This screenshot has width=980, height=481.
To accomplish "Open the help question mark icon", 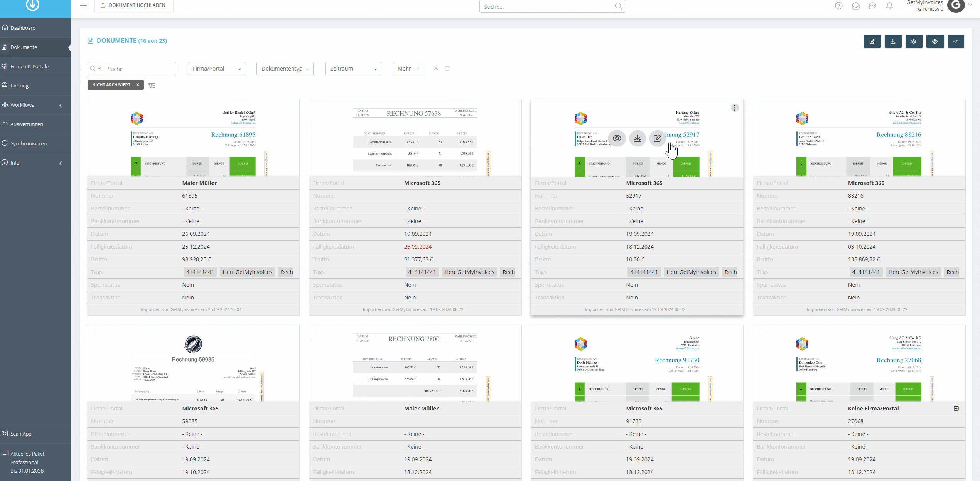I will pyautogui.click(x=839, y=6).
